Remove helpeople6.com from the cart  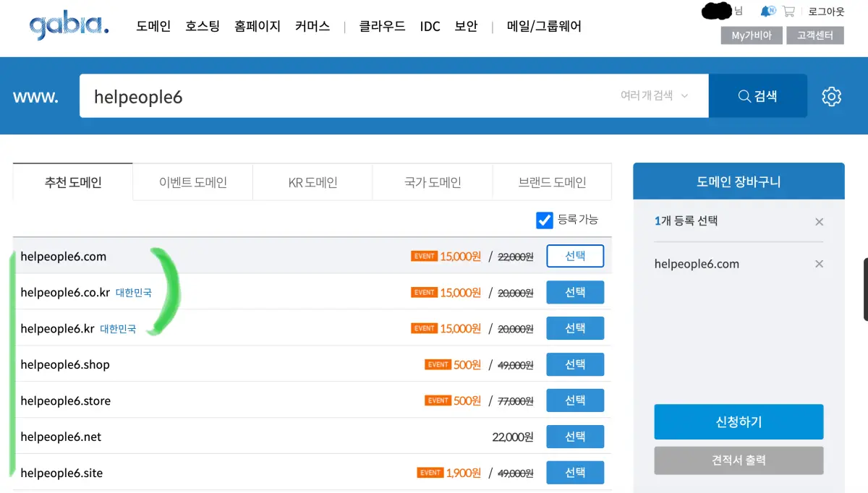click(x=819, y=264)
